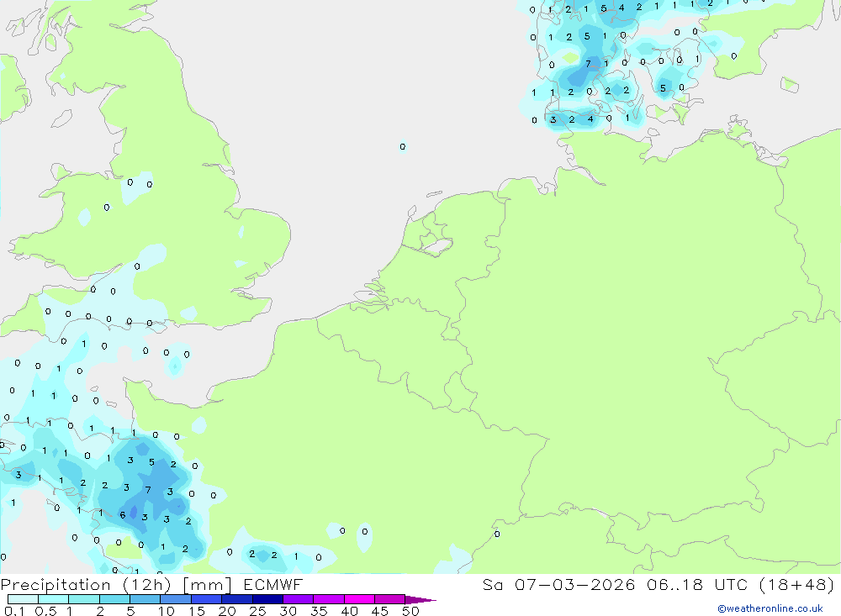Screen dimensions: 841x616
Task: Click the ©weatheronline.co.uk link
Action: click(770, 608)
